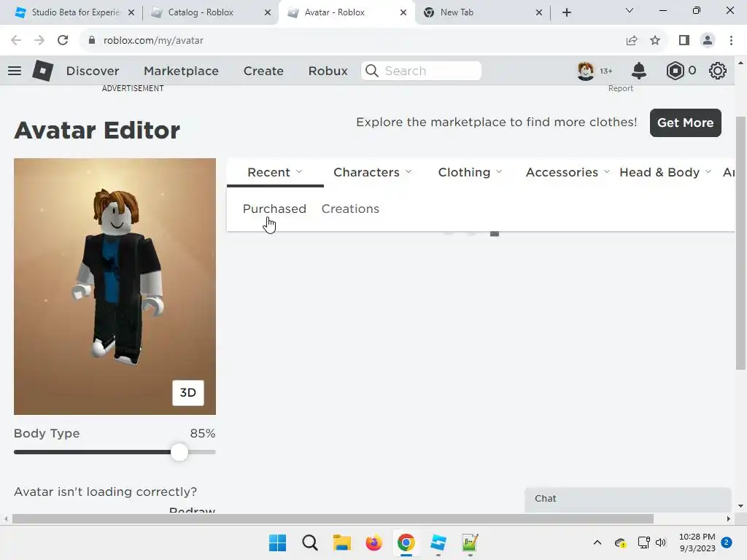Click the Body Type slider handle
Viewport: 747px width, 560px height.
pos(179,452)
